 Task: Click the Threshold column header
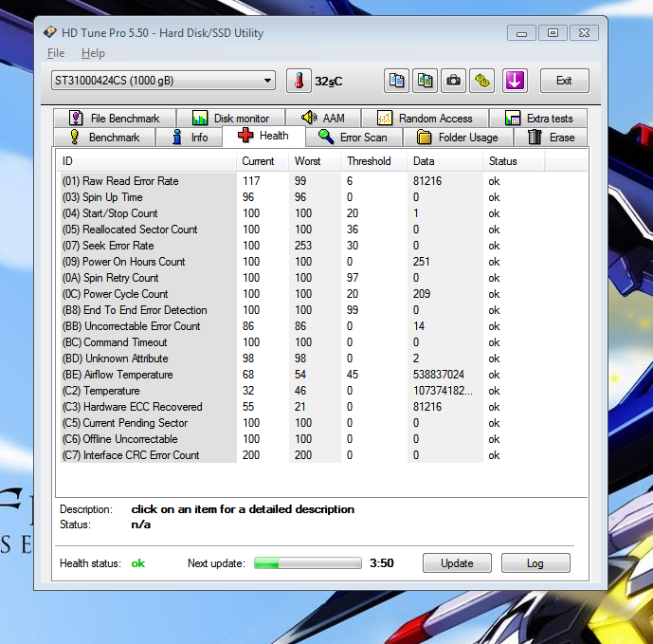pos(373,161)
